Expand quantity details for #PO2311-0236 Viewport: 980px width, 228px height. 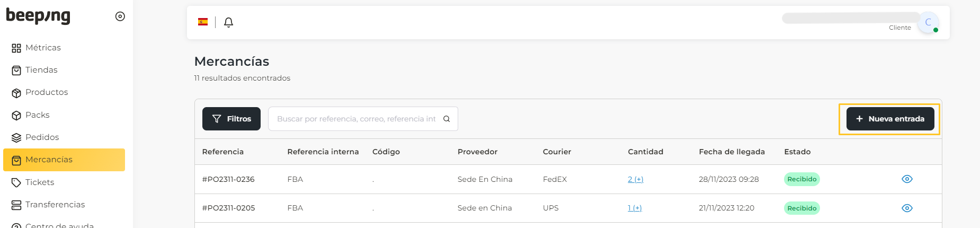click(x=636, y=179)
